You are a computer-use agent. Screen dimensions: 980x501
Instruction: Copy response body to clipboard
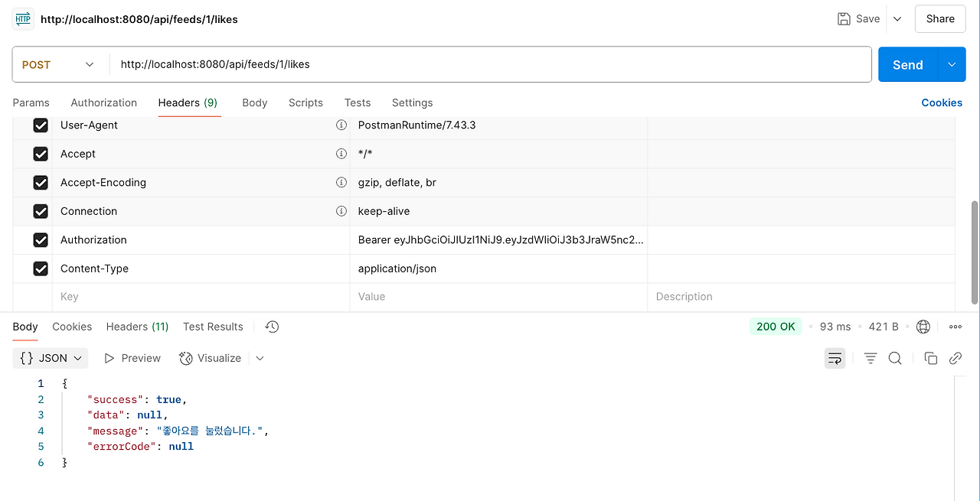931,358
